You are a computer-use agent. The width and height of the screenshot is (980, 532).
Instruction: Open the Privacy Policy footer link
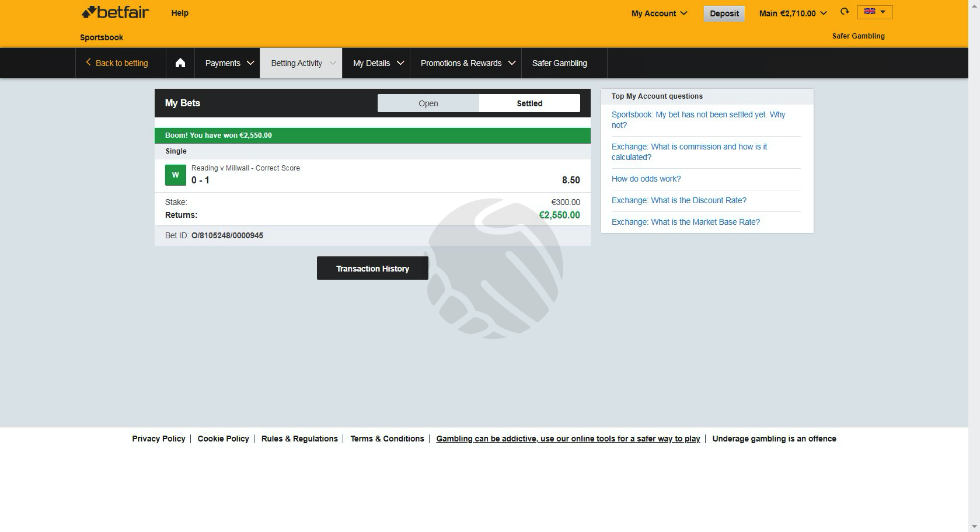[159, 439]
